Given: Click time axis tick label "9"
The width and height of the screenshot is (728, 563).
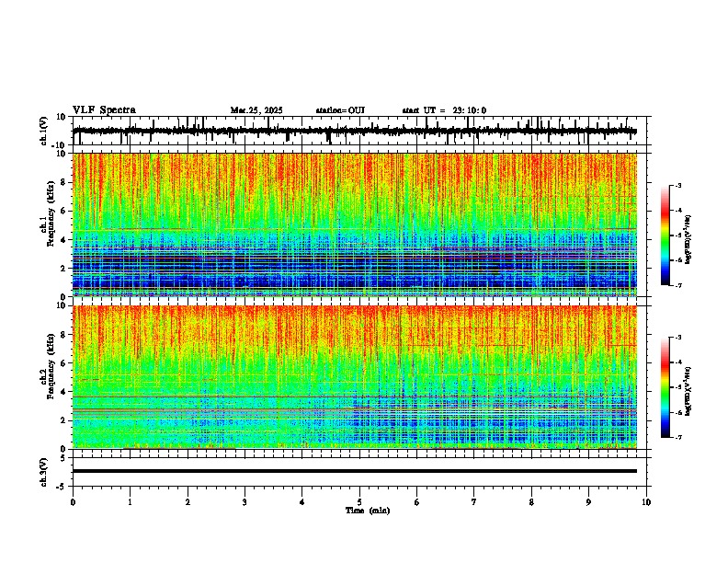Looking at the screenshot, I should (588, 502).
